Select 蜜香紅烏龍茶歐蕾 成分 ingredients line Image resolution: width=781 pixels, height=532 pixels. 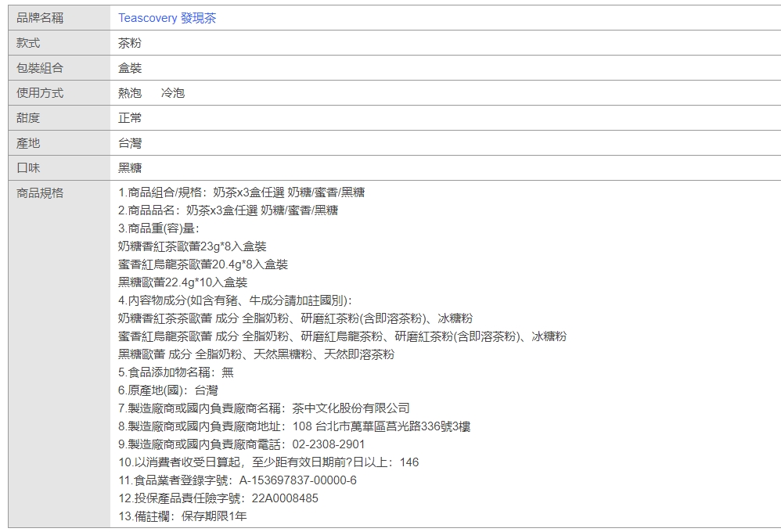(342, 336)
